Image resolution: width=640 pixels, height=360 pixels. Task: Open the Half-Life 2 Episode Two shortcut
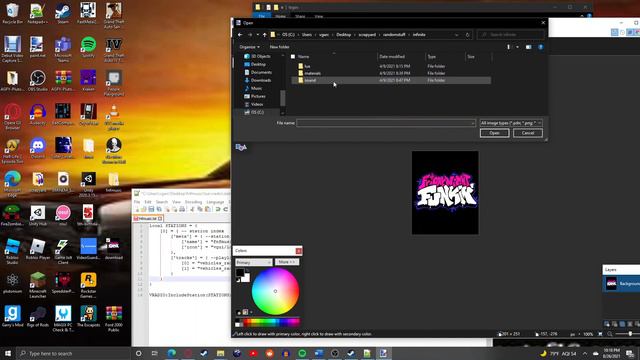12,151
